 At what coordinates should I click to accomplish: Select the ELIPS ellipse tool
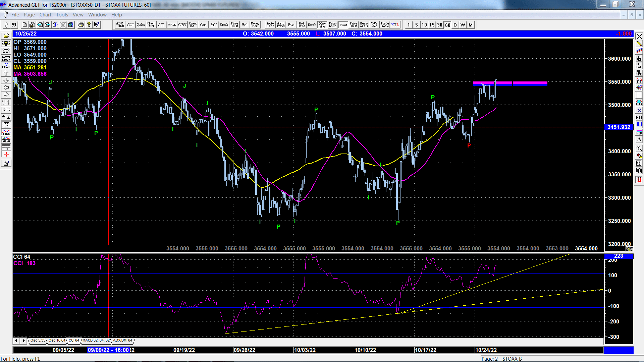tap(639, 103)
